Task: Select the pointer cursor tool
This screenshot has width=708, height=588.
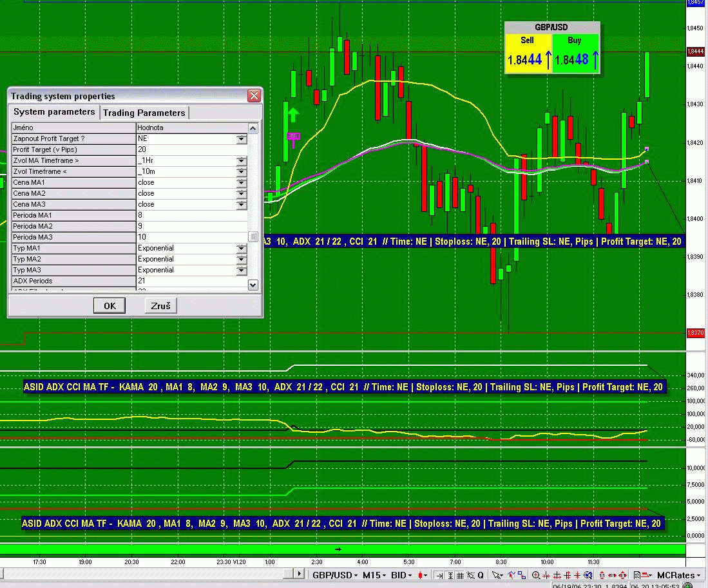Action: [x=497, y=575]
